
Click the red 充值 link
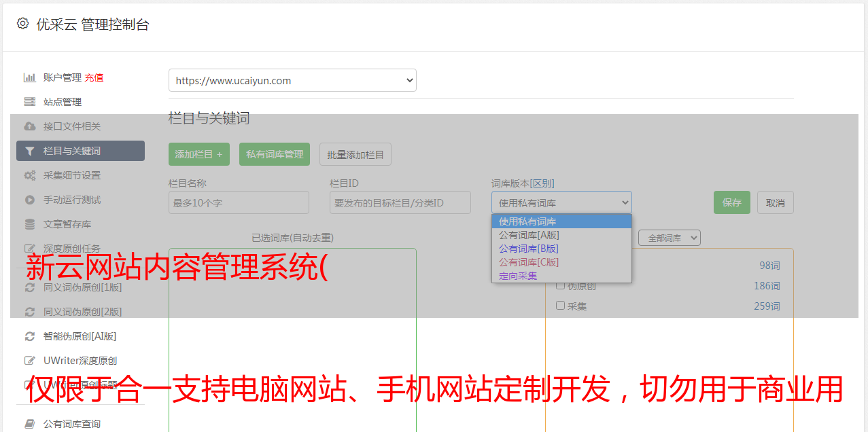(94, 77)
